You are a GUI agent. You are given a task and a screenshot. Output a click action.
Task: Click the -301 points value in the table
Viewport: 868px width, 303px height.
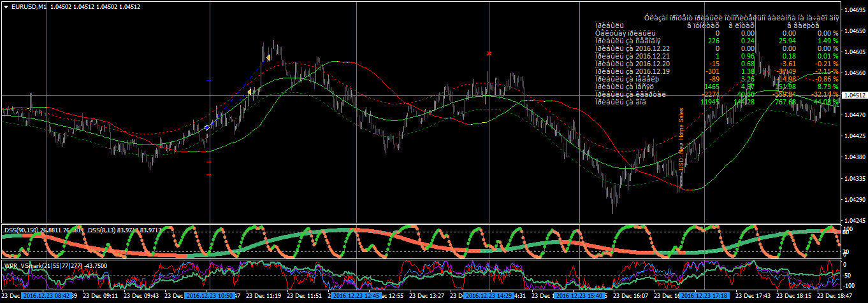712,71
